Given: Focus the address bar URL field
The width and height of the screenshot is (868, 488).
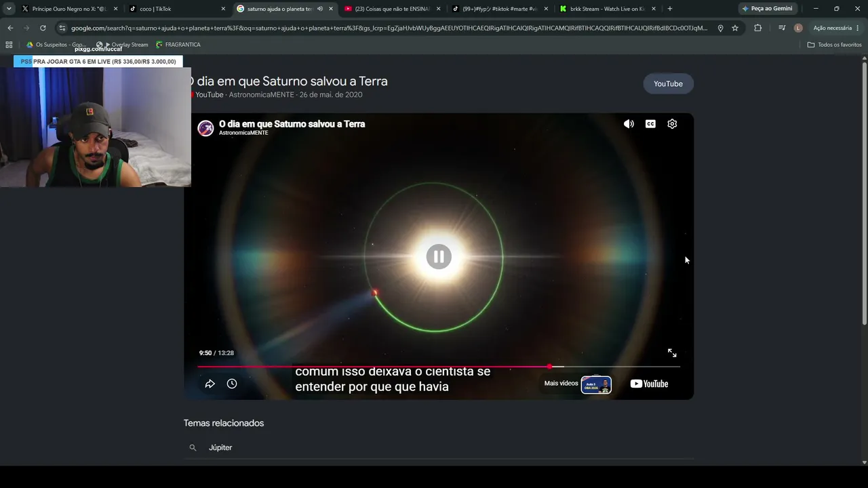Looking at the screenshot, I should (389, 28).
